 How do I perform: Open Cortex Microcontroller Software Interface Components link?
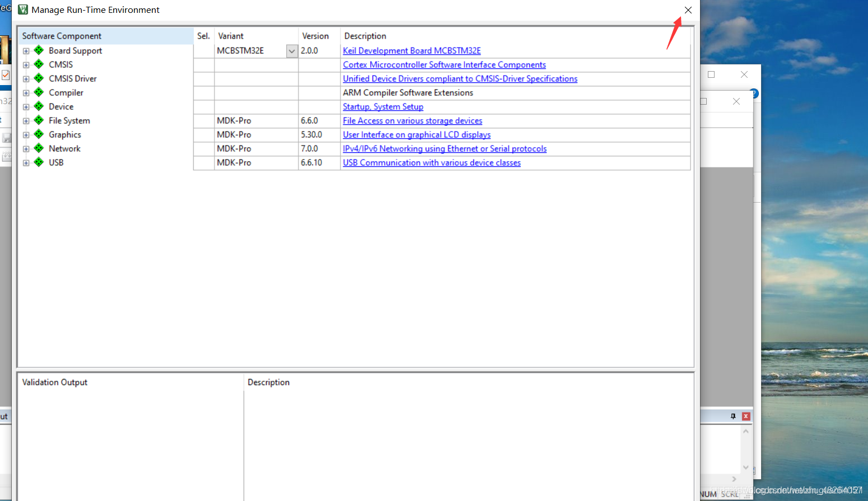click(x=444, y=64)
